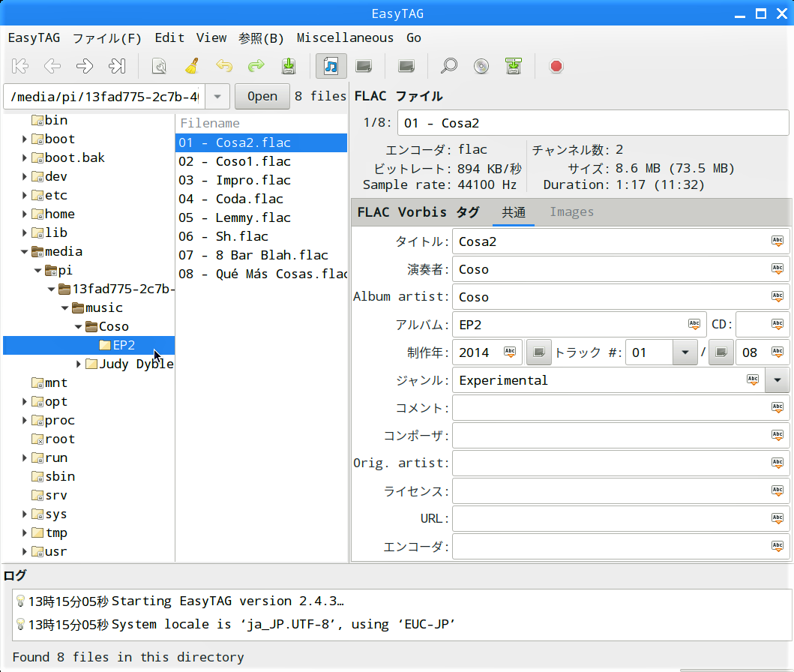Select the EP2 folder in the tree
This screenshot has height=672, width=794.
coord(89,345)
